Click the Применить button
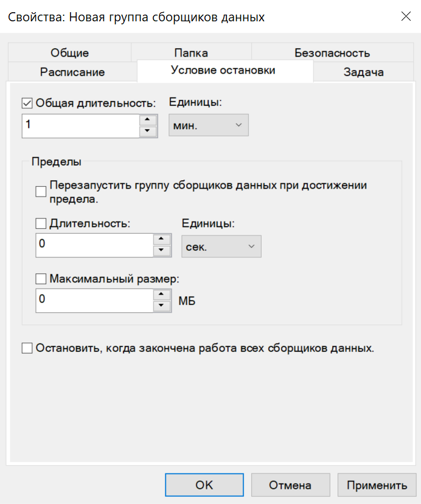 point(377,485)
